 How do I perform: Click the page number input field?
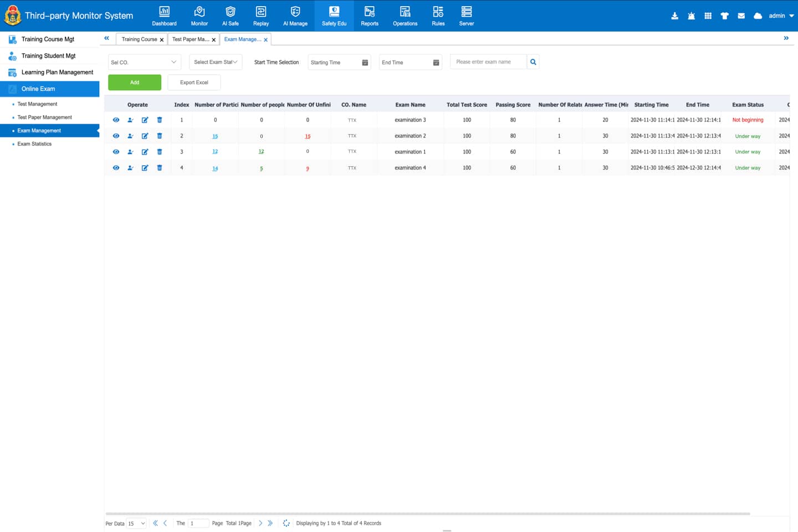pyautogui.click(x=198, y=523)
